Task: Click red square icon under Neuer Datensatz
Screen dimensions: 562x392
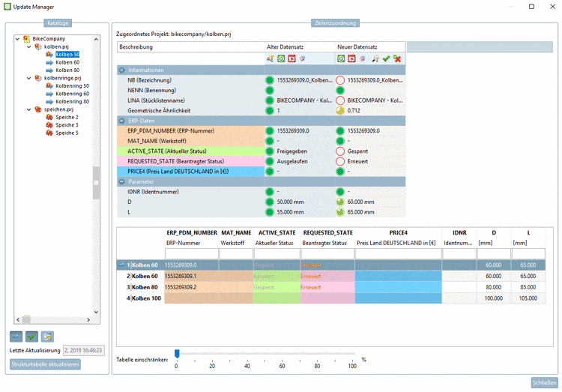Action: (351, 58)
